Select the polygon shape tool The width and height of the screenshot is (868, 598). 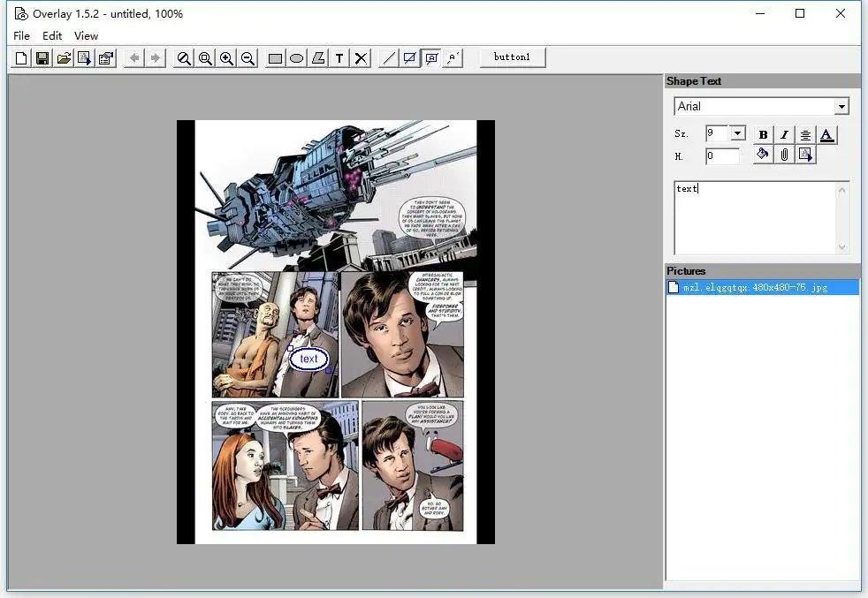(318, 58)
